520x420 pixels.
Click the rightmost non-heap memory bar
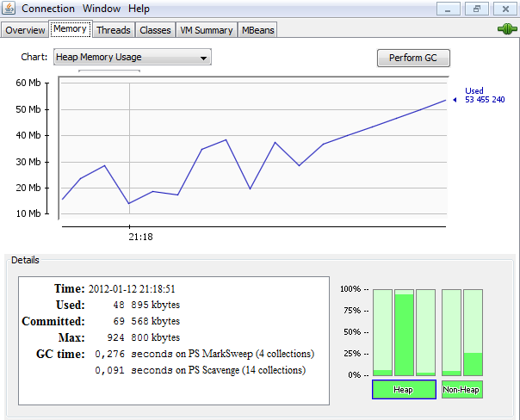coord(473,333)
